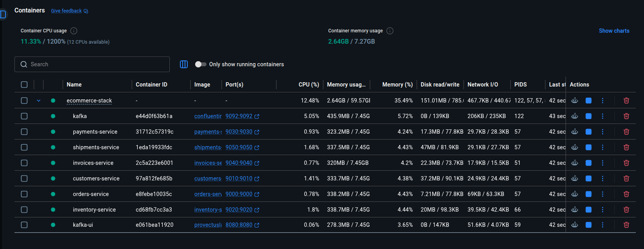644x249 pixels.
Task: Open the ecommerce-stack name link
Action: [x=89, y=101]
